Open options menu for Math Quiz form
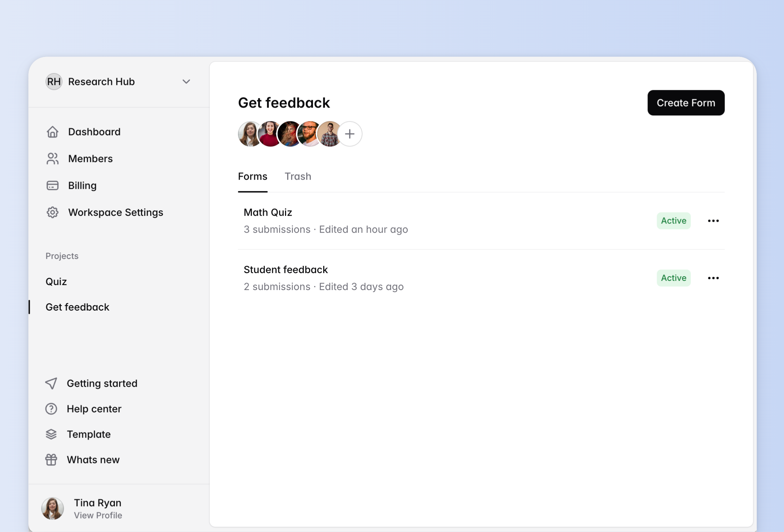Viewport: 784px width, 532px height. (713, 220)
